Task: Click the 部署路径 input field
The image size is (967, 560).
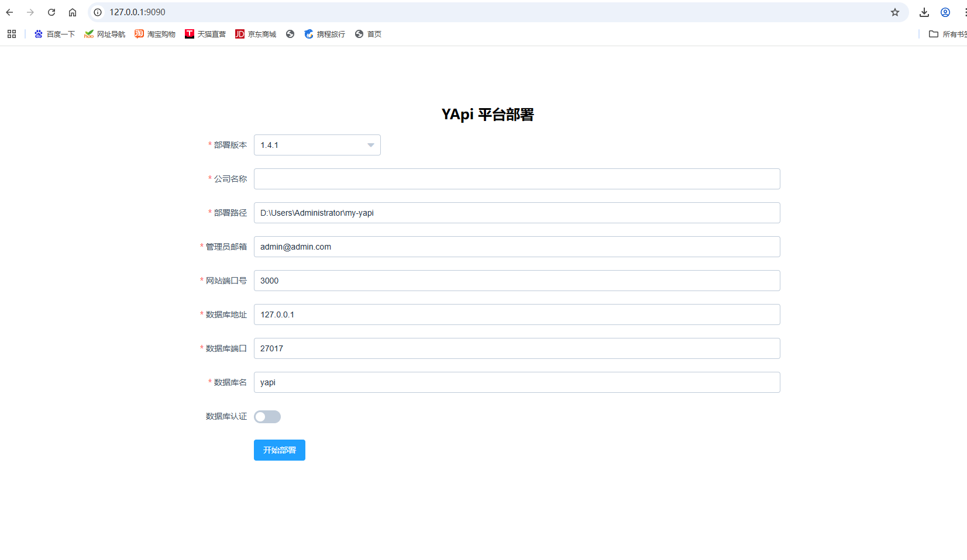Action: click(517, 213)
